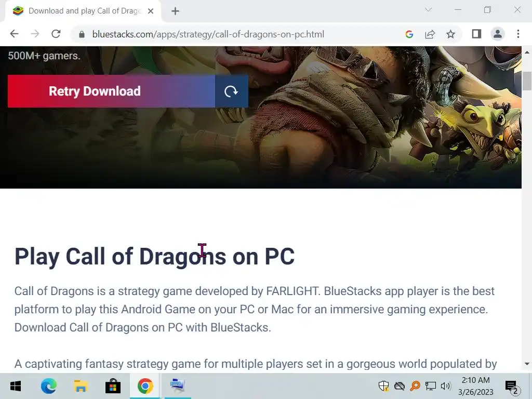Go back with the browser back arrow
Viewport: 532px width, 399px height.
(14, 34)
